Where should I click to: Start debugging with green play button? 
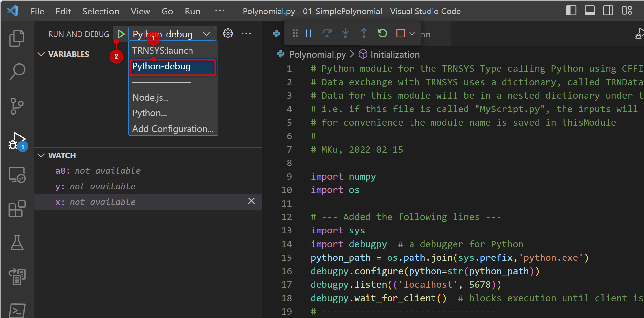point(121,34)
